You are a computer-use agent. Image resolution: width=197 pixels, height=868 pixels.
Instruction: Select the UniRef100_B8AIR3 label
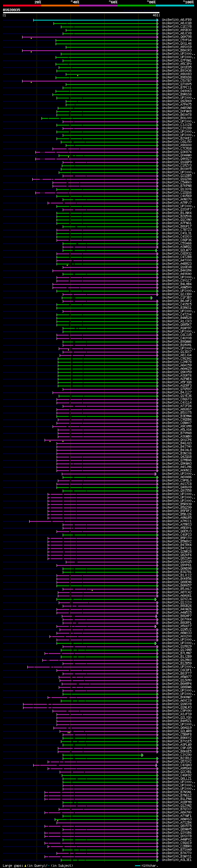point(176,50)
